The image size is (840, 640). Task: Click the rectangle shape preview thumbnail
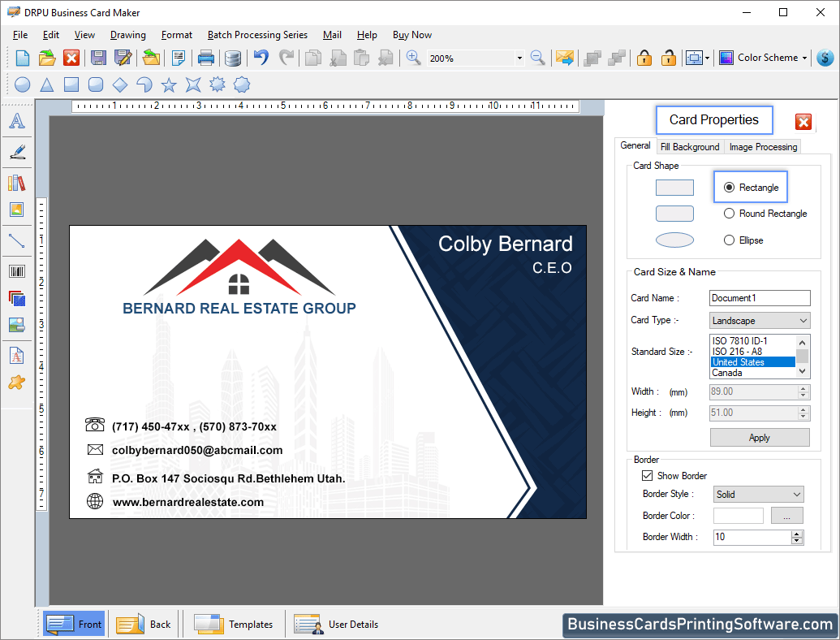click(674, 188)
